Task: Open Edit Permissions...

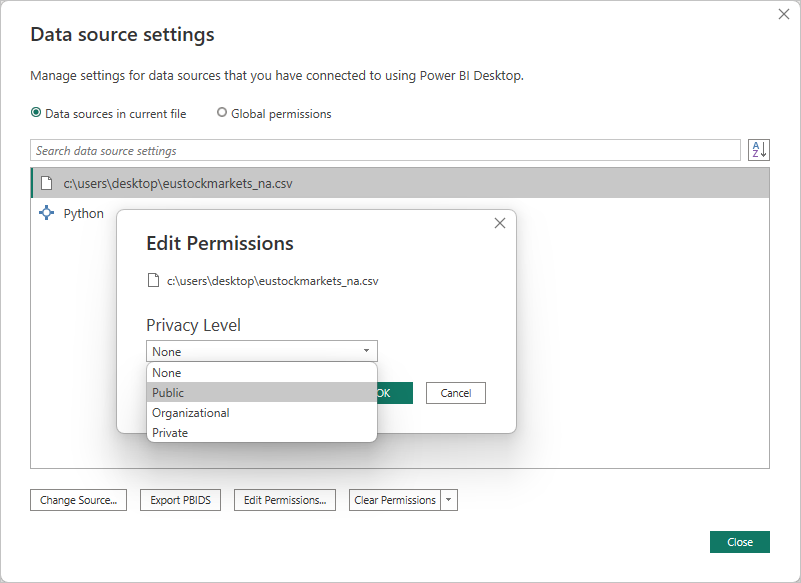Action: (x=285, y=500)
